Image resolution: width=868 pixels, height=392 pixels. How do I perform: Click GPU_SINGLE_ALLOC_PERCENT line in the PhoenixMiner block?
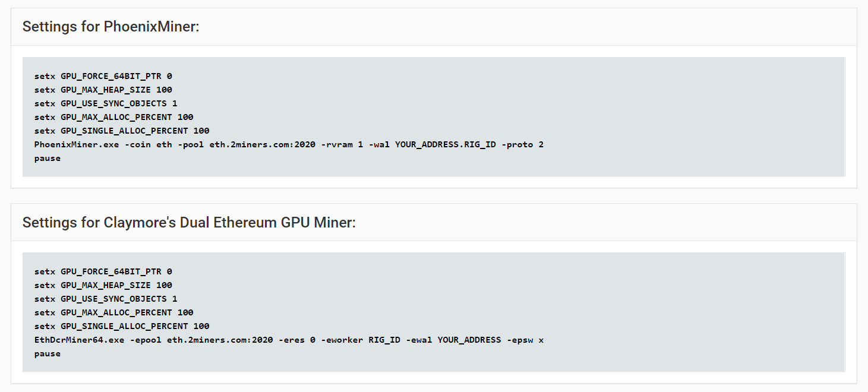click(x=122, y=131)
